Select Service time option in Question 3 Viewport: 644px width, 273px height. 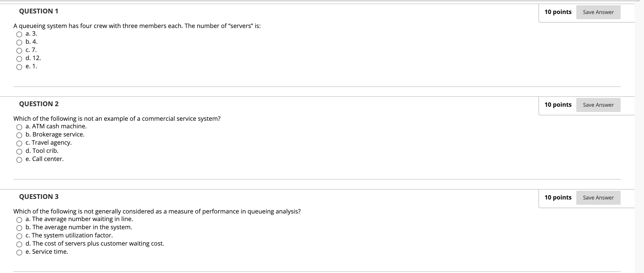pos(19,252)
